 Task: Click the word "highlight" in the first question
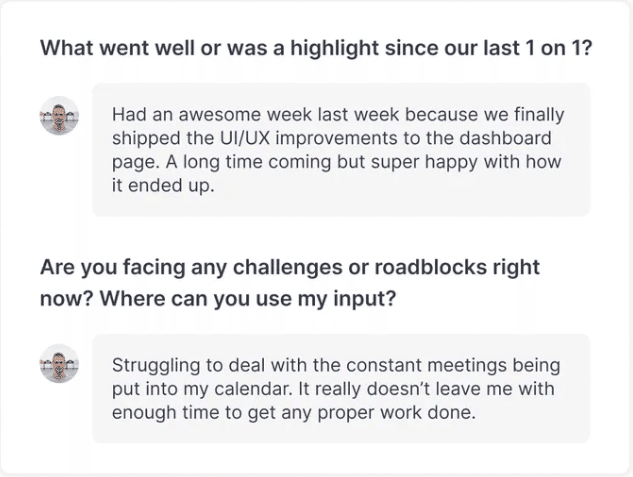point(335,48)
